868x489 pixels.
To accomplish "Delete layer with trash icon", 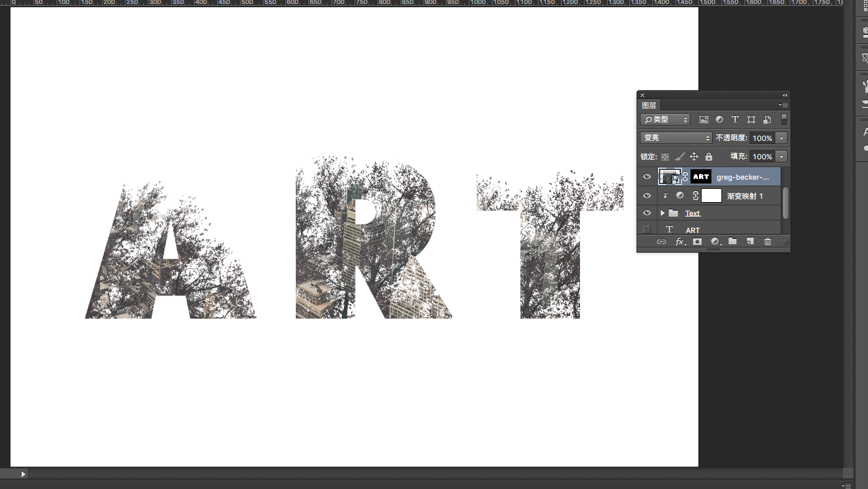I will pyautogui.click(x=767, y=242).
